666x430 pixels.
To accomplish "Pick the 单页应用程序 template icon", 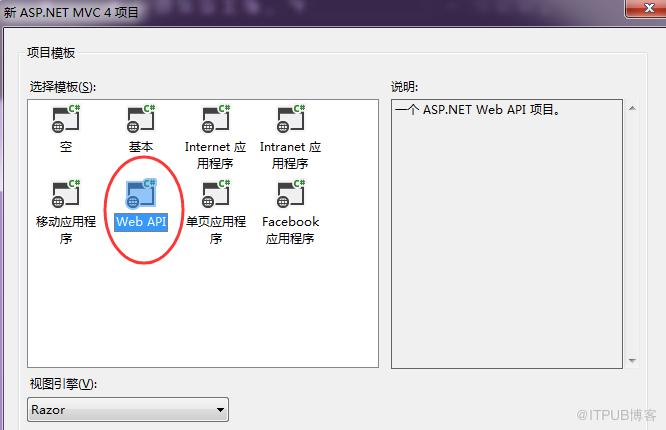I will point(216,193).
